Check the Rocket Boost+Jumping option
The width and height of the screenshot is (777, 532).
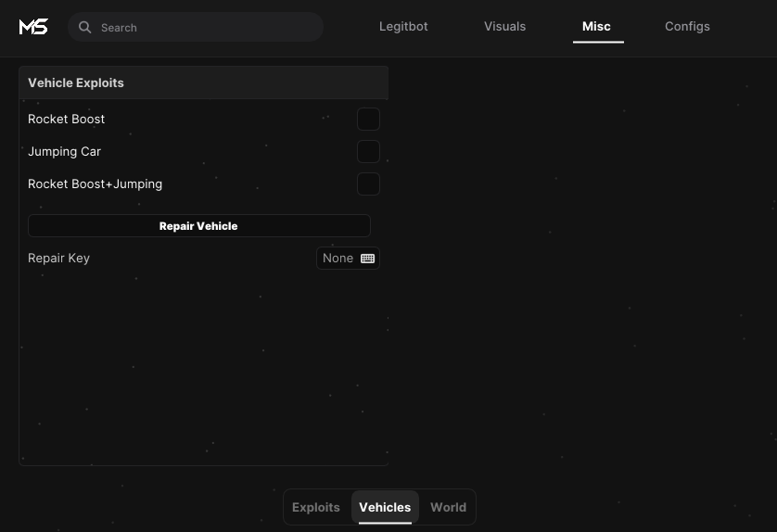pos(369,184)
